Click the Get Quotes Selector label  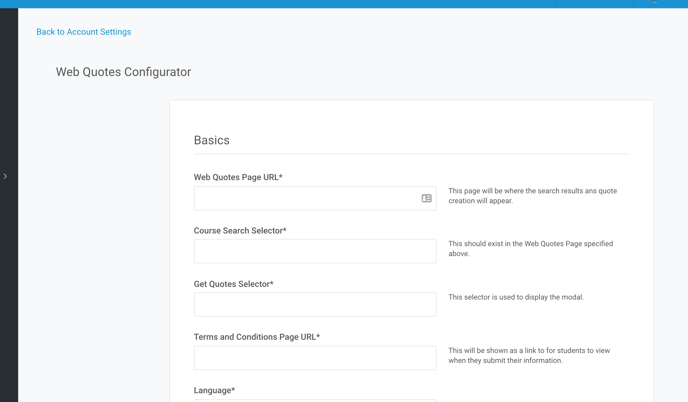[x=233, y=284]
